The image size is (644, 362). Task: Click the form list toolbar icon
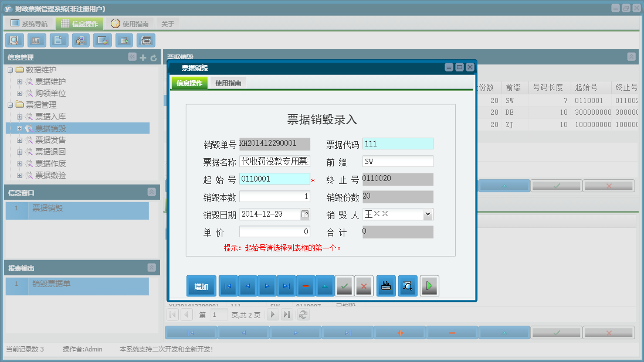[36, 40]
